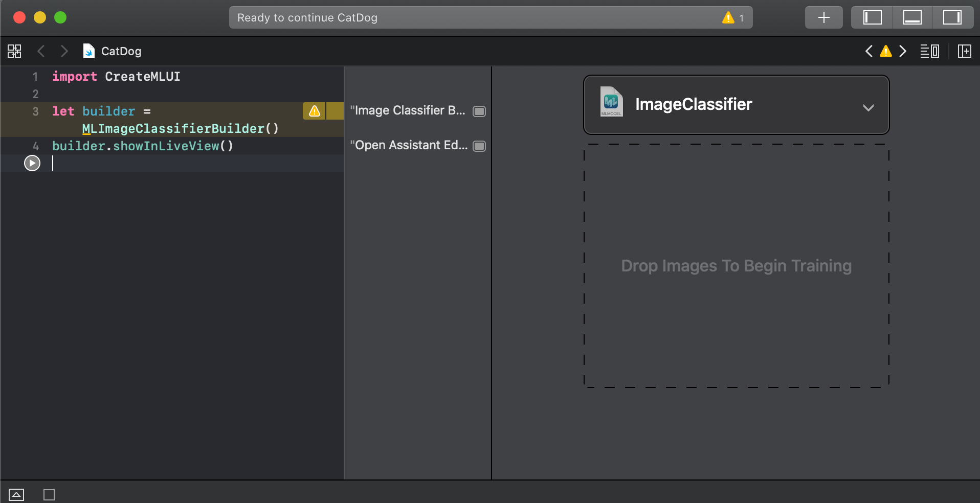Click the Library plus button
Screen dimensions: 980x503
click(823, 17)
